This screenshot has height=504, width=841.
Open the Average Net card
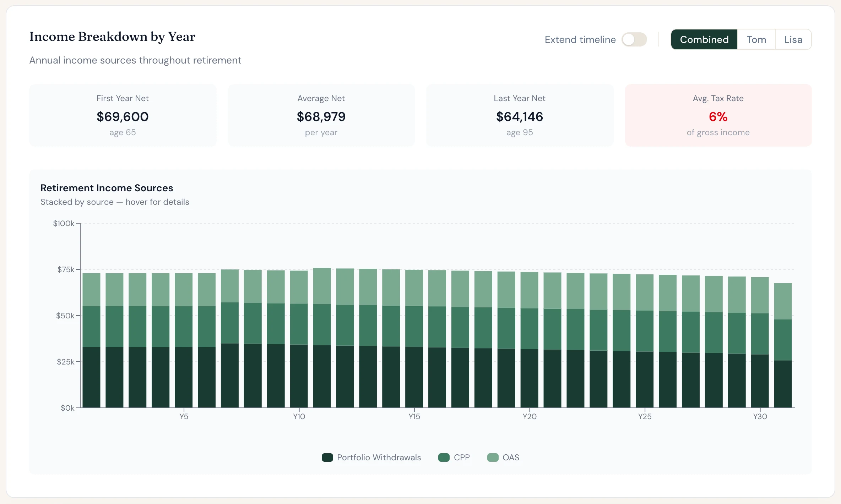pos(321,115)
